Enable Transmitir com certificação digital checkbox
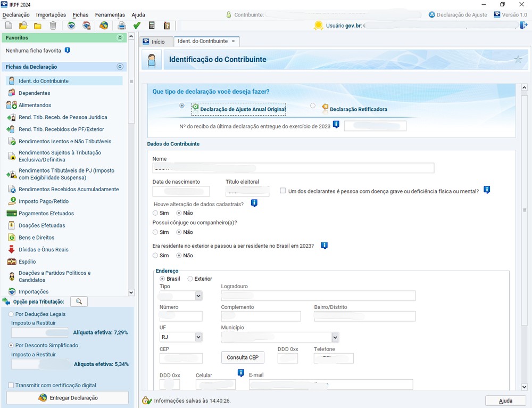This screenshot has width=532, height=408. 11,385
